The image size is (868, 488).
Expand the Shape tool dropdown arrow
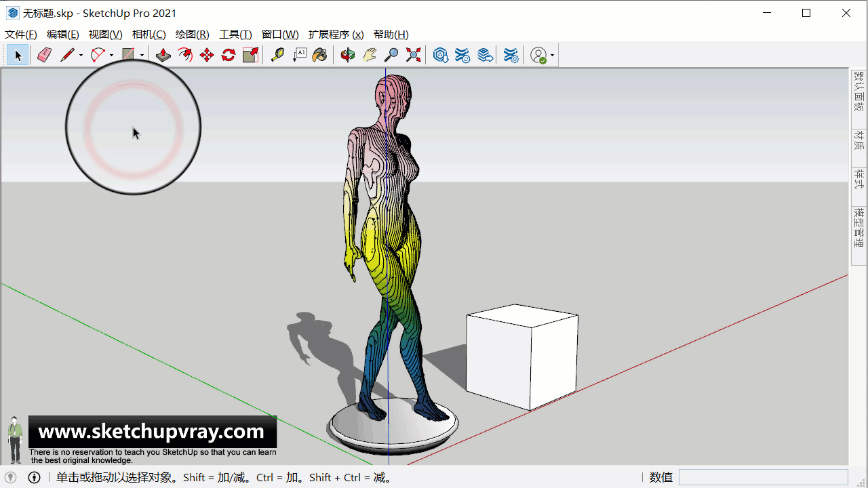point(142,56)
